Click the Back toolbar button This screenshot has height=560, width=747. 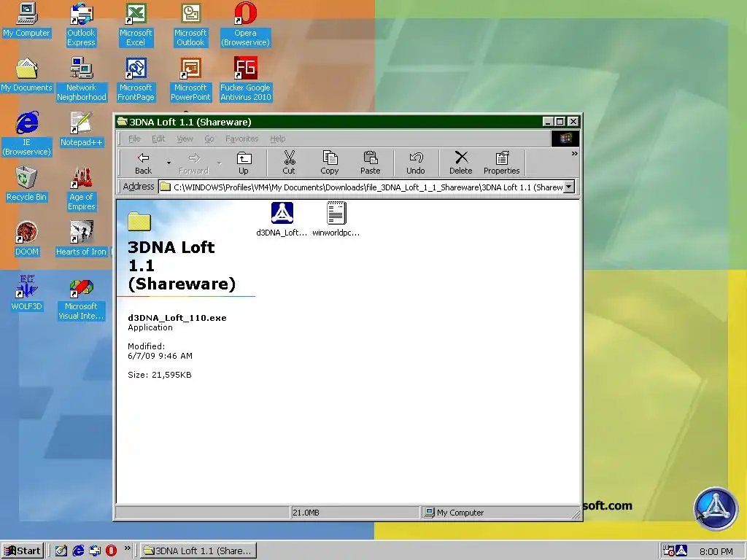[143, 163]
